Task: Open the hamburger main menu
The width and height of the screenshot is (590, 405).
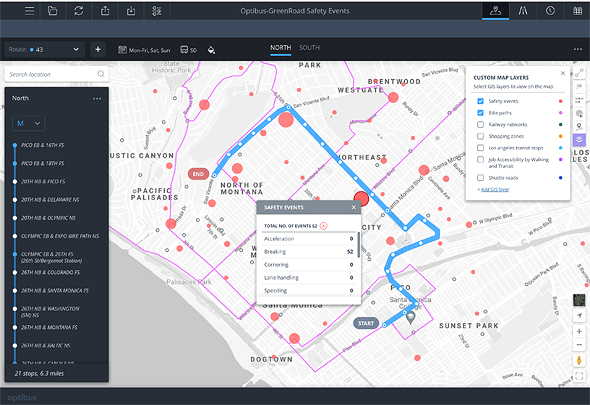Action: click(x=29, y=11)
